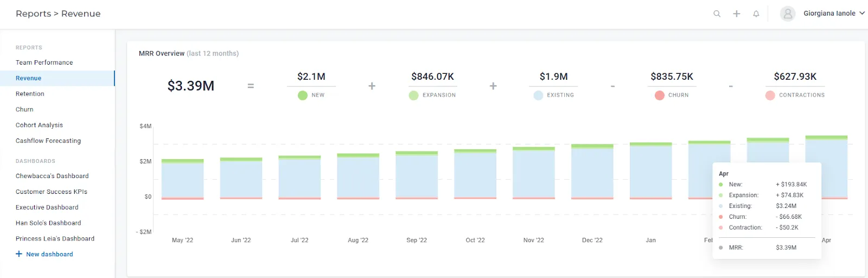Viewport: 868px width, 278px height.
Task: Open Chewbacca's Dashboard
Action: click(52, 176)
